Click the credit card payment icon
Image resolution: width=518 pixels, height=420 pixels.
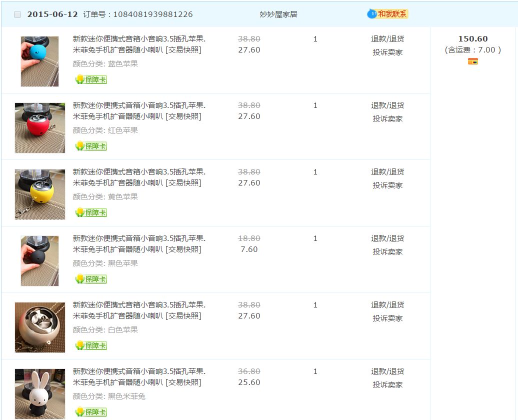(472, 61)
